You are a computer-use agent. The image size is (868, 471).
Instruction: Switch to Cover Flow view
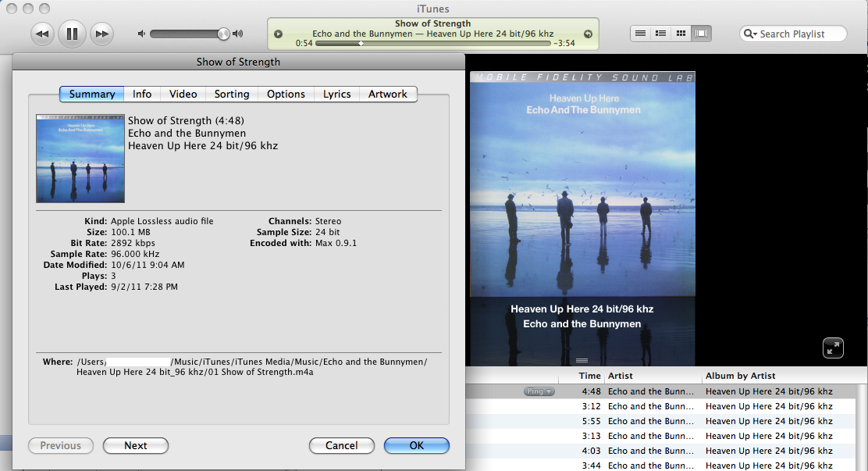702,34
